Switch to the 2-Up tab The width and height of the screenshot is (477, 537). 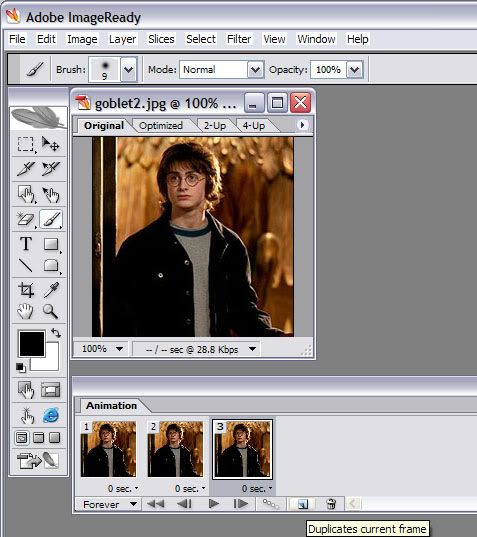click(x=215, y=126)
